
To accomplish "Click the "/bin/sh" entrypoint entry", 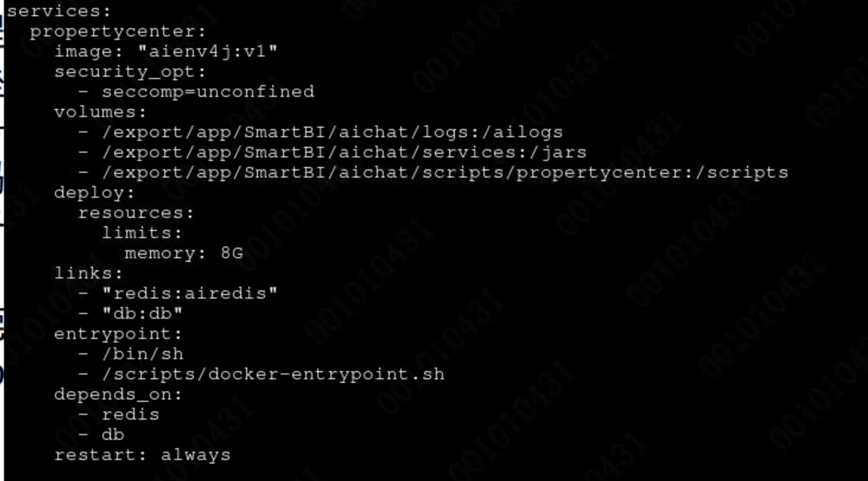I will (143, 354).
